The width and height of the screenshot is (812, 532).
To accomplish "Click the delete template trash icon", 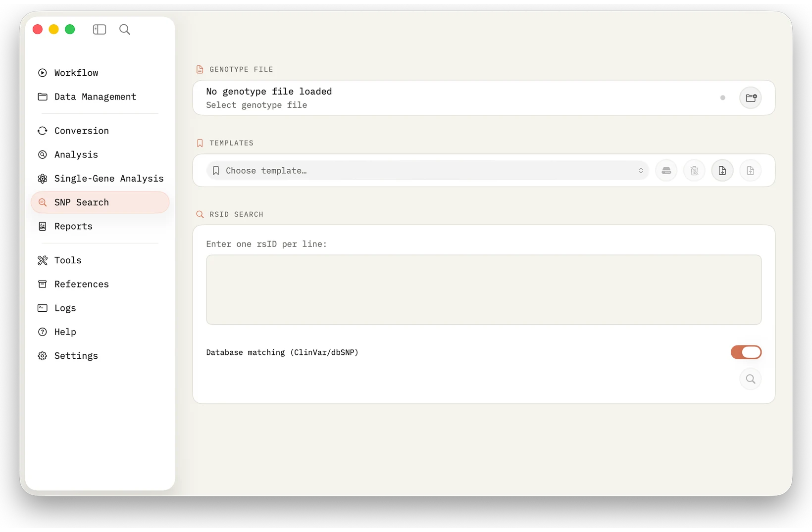I will 695,171.
